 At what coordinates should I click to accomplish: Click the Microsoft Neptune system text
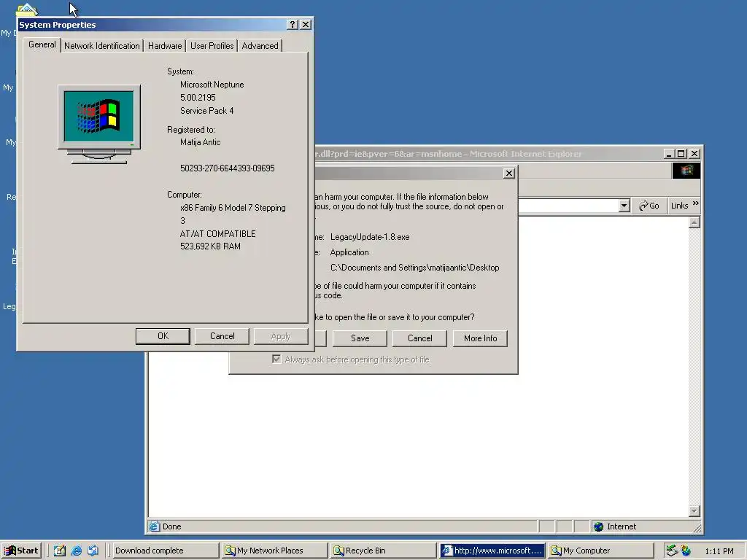pyautogui.click(x=212, y=85)
